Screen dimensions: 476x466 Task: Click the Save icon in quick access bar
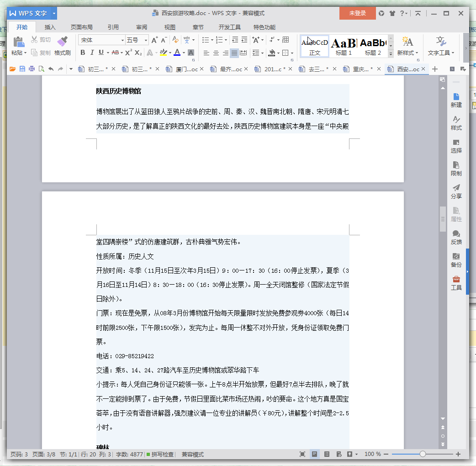click(x=22, y=69)
